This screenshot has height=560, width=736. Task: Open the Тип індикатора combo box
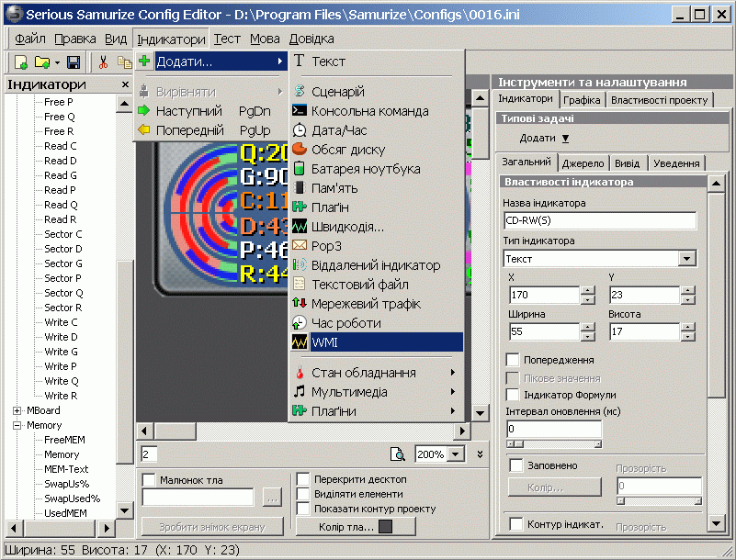(686, 259)
